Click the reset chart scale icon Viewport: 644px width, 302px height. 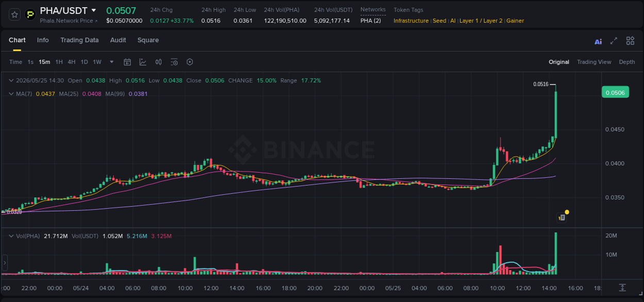click(x=622, y=288)
